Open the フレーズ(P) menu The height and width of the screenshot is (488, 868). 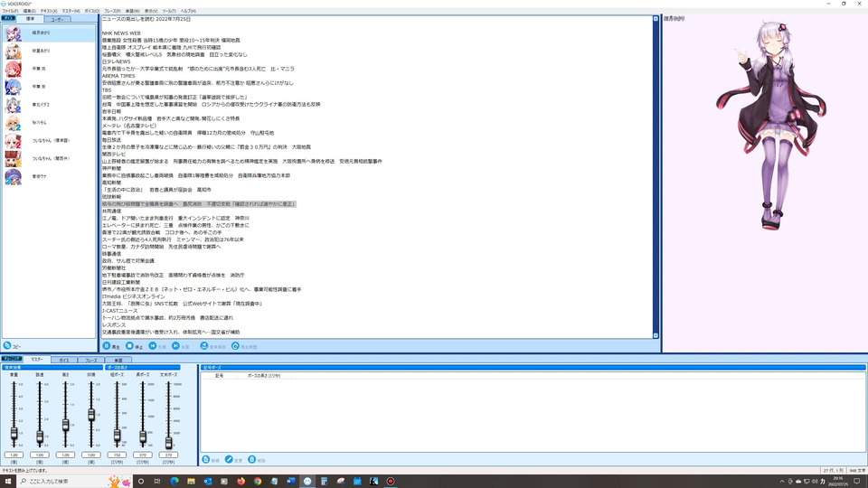click(112, 11)
